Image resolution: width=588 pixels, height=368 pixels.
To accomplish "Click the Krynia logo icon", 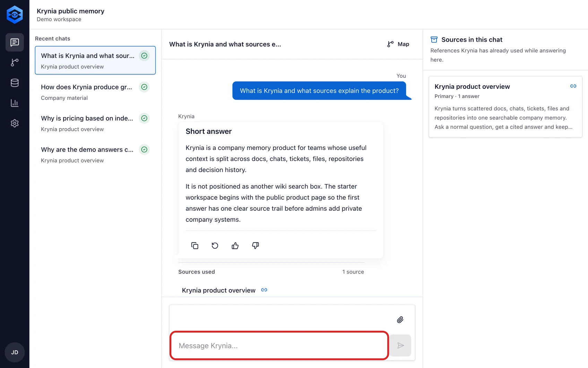I will pos(15,15).
